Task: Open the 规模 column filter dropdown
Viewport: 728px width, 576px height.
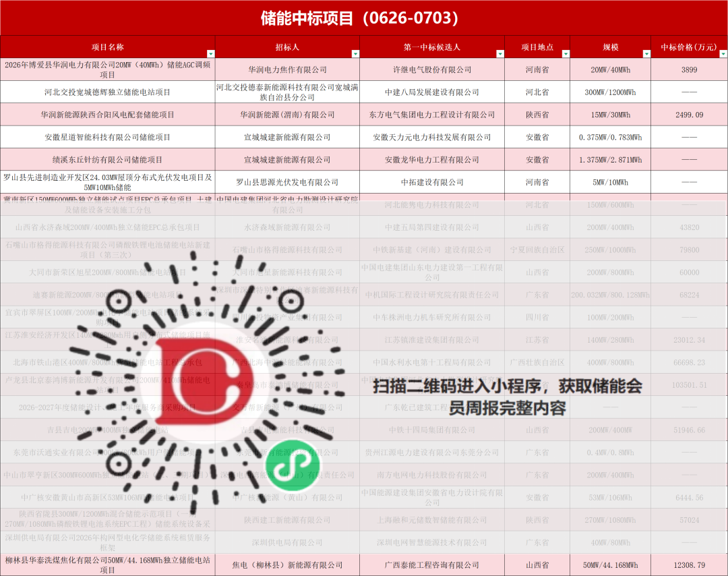Action: pyautogui.click(x=646, y=54)
